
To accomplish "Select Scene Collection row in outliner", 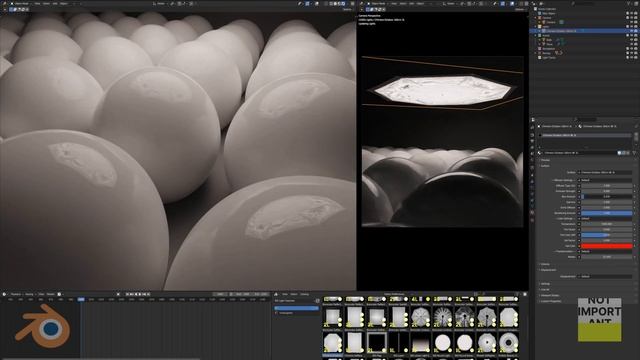I will coord(547,9).
